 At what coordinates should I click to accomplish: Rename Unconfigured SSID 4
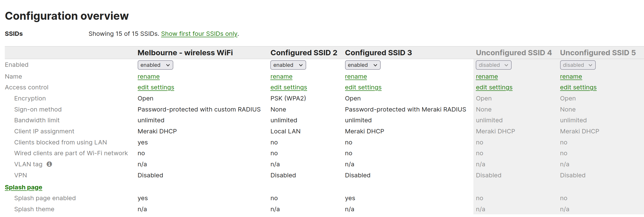[x=487, y=76]
